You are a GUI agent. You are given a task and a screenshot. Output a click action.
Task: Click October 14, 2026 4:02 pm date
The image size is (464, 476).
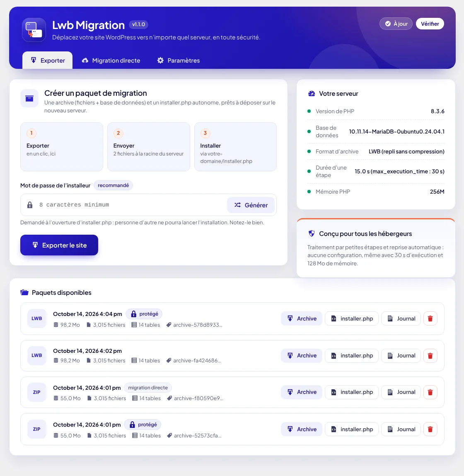87,351
